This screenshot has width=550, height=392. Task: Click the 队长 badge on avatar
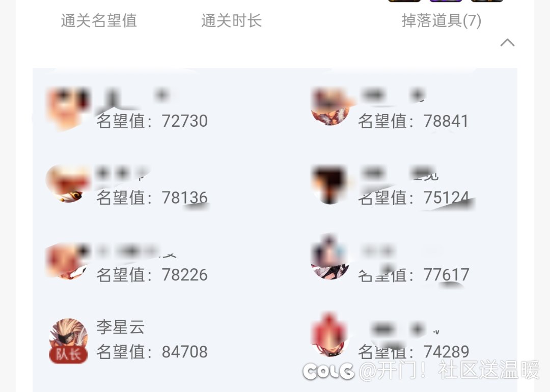[x=68, y=354]
